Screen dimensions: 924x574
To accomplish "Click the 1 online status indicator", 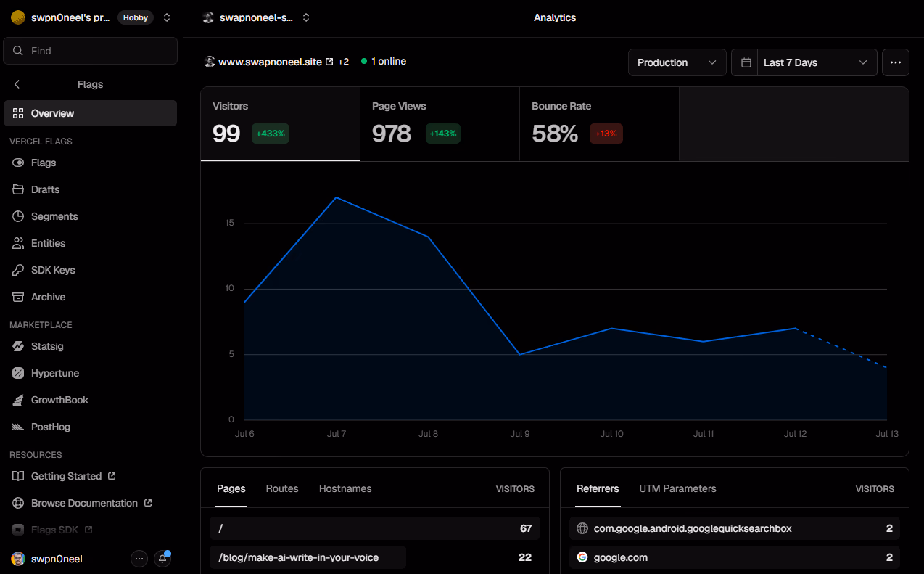I will pyautogui.click(x=384, y=62).
